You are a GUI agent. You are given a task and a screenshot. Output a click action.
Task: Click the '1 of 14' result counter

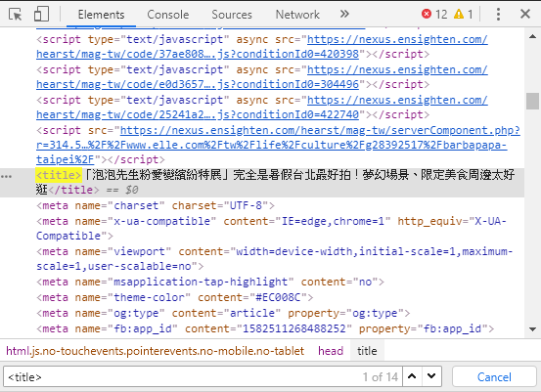coord(381,376)
